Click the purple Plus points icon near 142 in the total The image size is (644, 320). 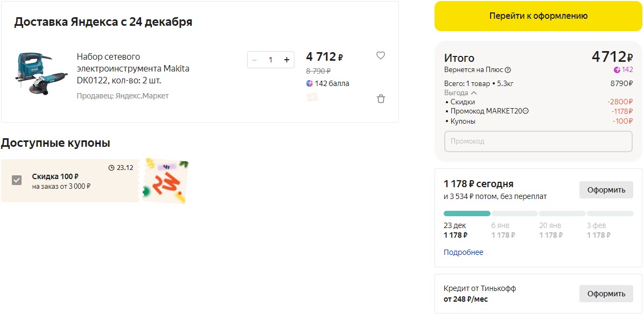pyautogui.click(x=617, y=70)
